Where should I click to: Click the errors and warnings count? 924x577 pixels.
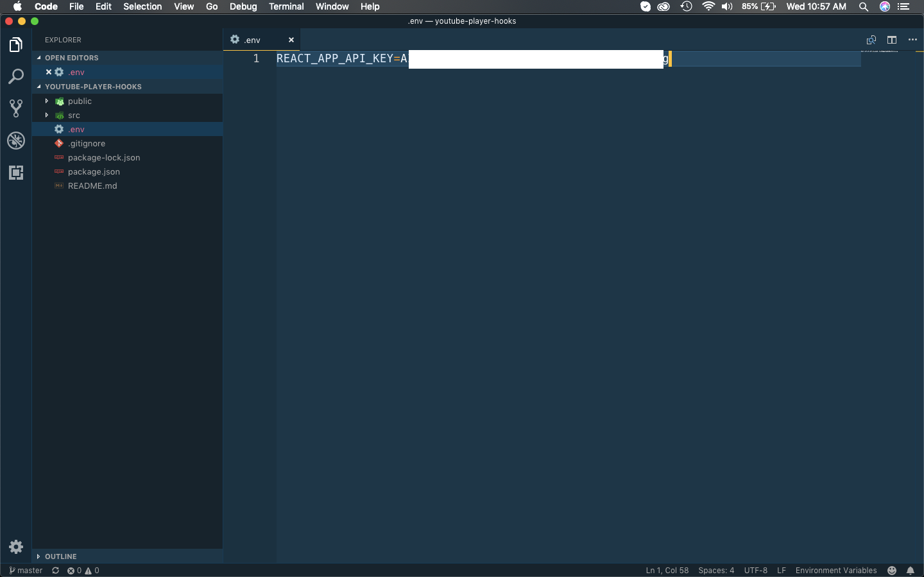(83, 571)
